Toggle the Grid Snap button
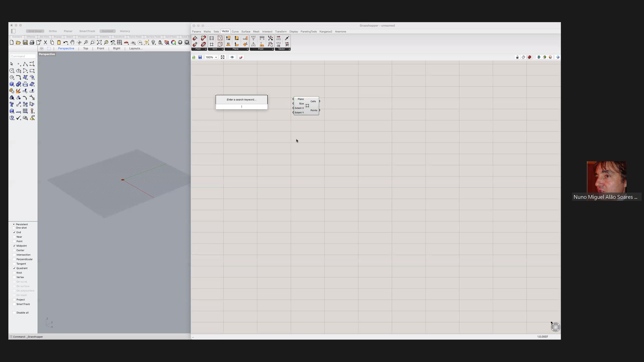 [35, 31]
